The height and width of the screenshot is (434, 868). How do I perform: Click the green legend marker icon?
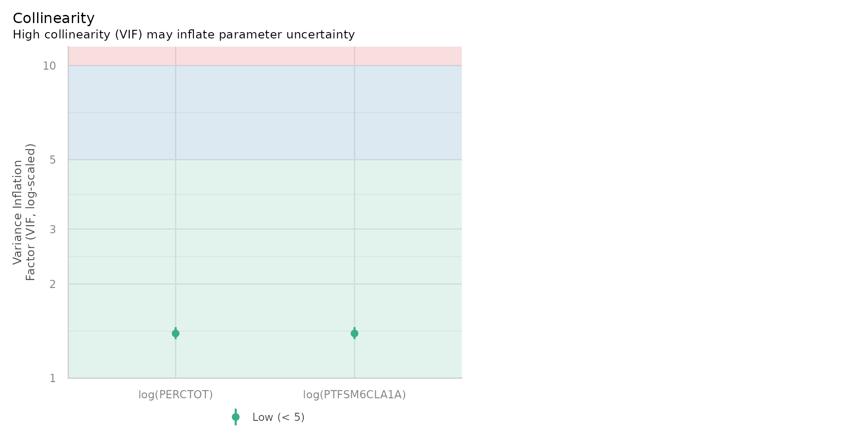pos(236,417)
